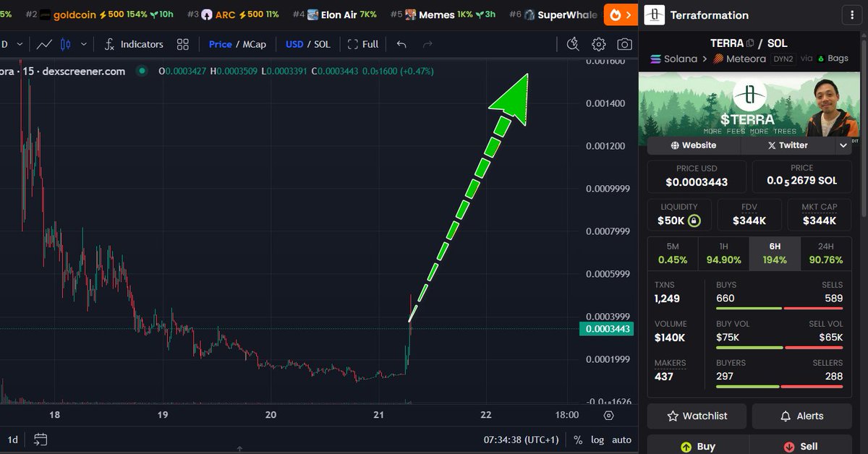Open the $TERRA banner image

[x=749, y=103]
